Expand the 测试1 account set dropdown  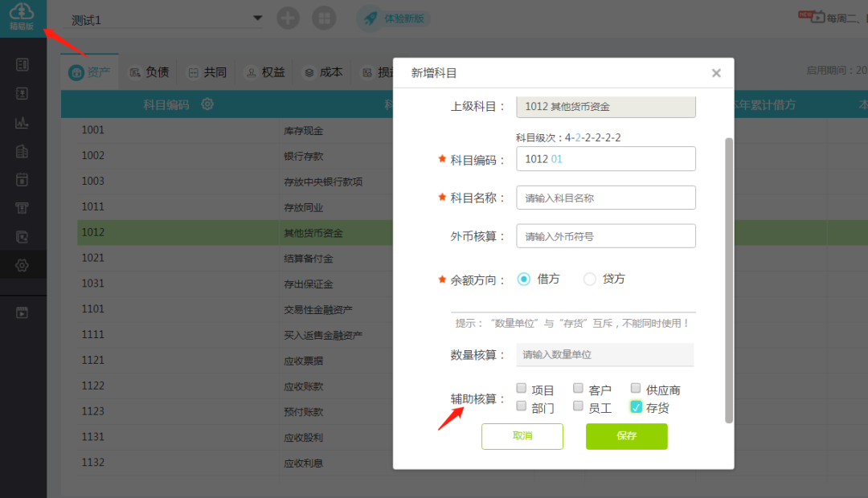tap(257, 18)
